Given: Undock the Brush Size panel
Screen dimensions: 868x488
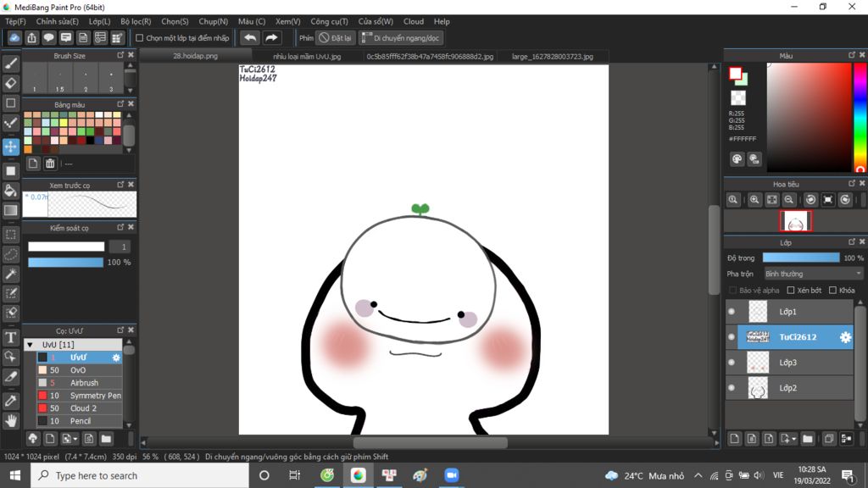Looking at the screenshot, I should [x=120, y=55].
